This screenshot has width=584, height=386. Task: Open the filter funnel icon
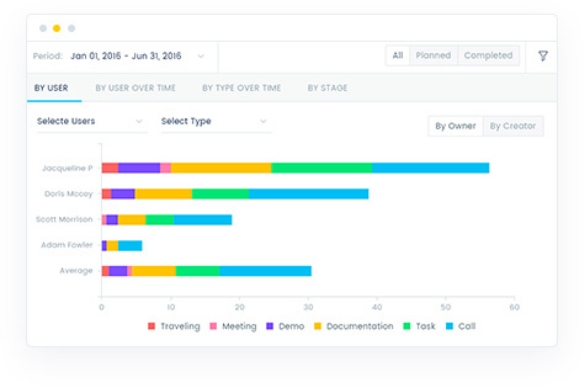(543, 56)
